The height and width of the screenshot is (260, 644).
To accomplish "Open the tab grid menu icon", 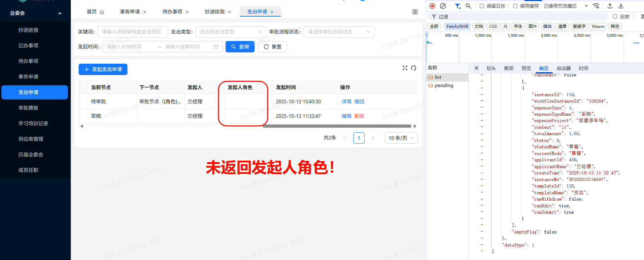I will 415,12.
